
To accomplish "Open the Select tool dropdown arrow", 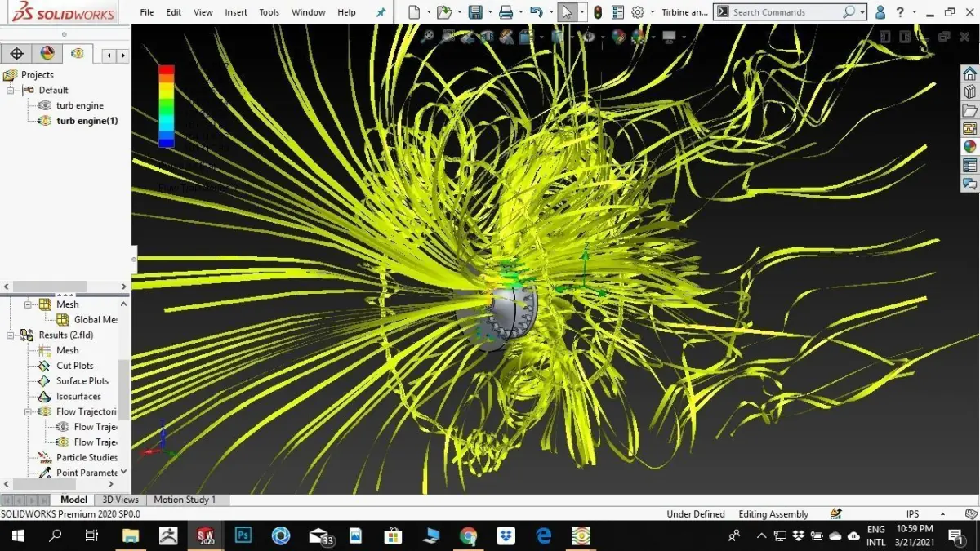I will point(581,12).
